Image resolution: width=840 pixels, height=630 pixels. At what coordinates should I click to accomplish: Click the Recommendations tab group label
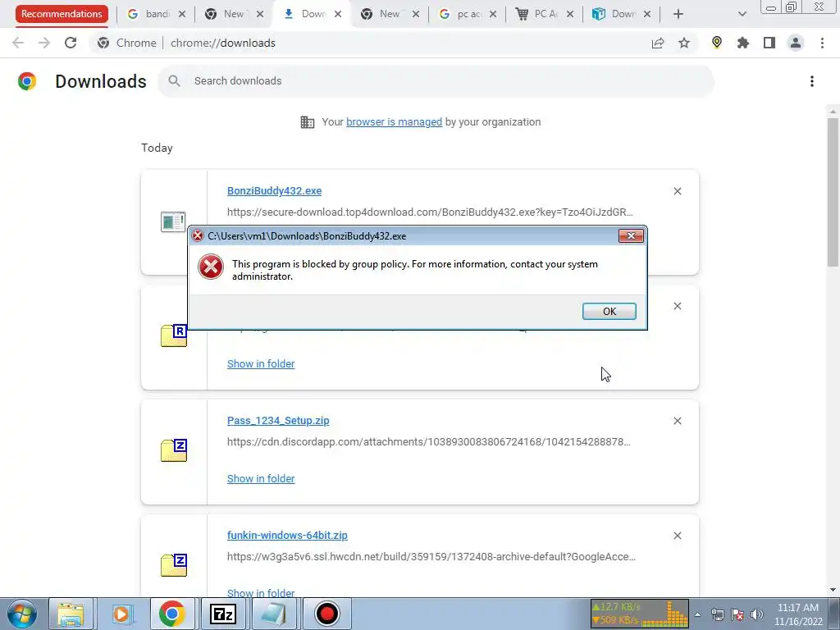[62, 14]
